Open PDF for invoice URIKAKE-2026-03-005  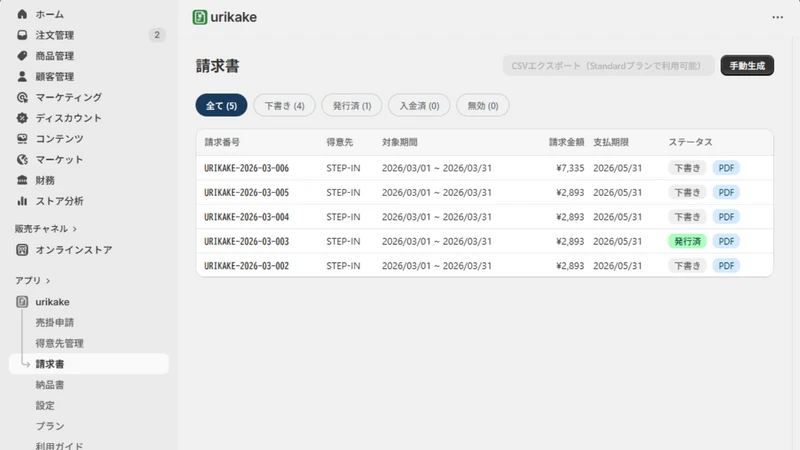click(x=726, y=192)
